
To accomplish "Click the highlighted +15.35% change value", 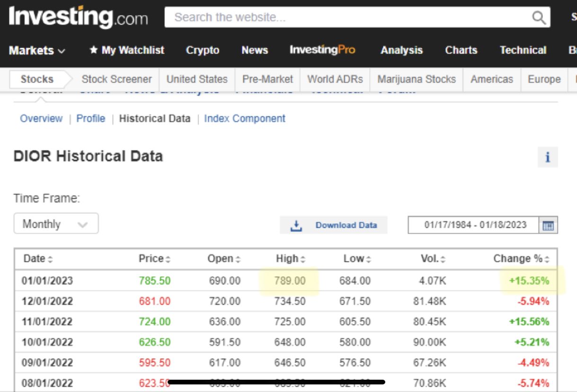I will point(529,281).
